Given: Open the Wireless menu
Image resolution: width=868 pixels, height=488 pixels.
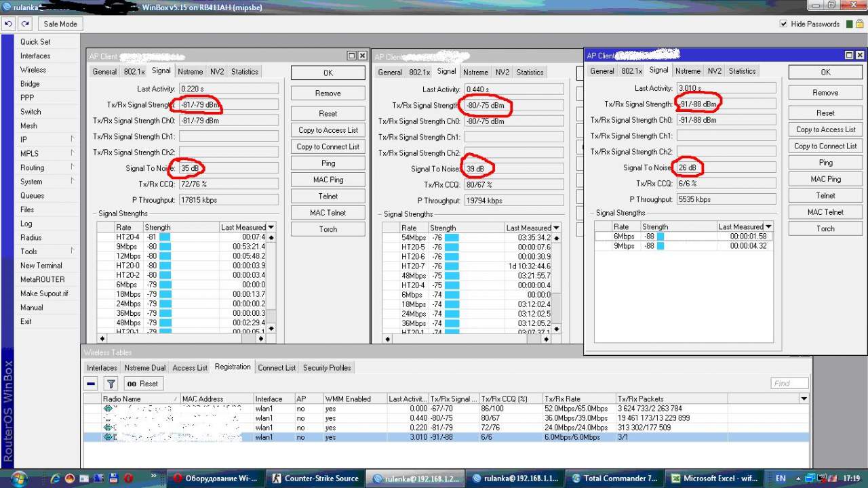Looking at the screenshot, I should tap(33, 70).
